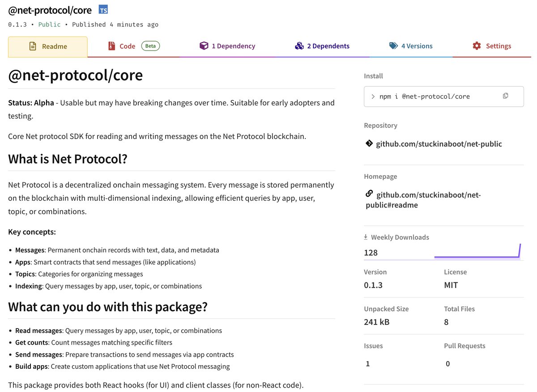This screenshot has height=392, width=537.
Task: Click the License value MIT
Action: click(451, 285)
